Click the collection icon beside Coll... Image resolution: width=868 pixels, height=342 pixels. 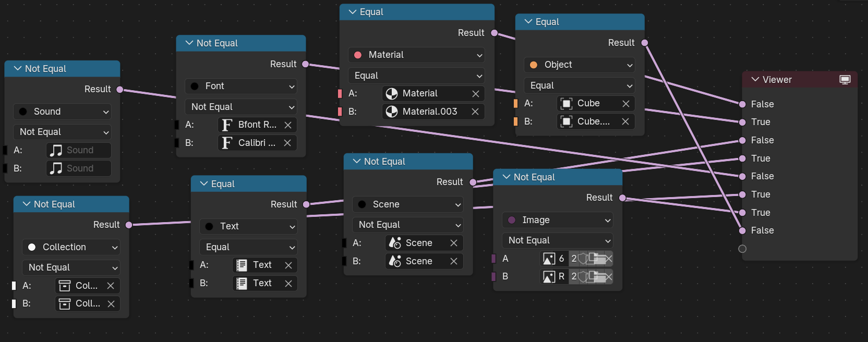coord(65,303)
